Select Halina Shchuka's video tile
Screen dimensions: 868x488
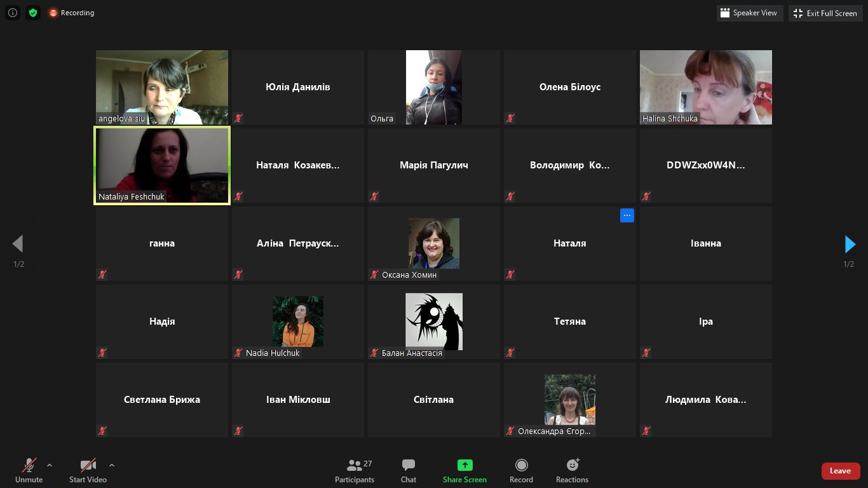[705, 87]
